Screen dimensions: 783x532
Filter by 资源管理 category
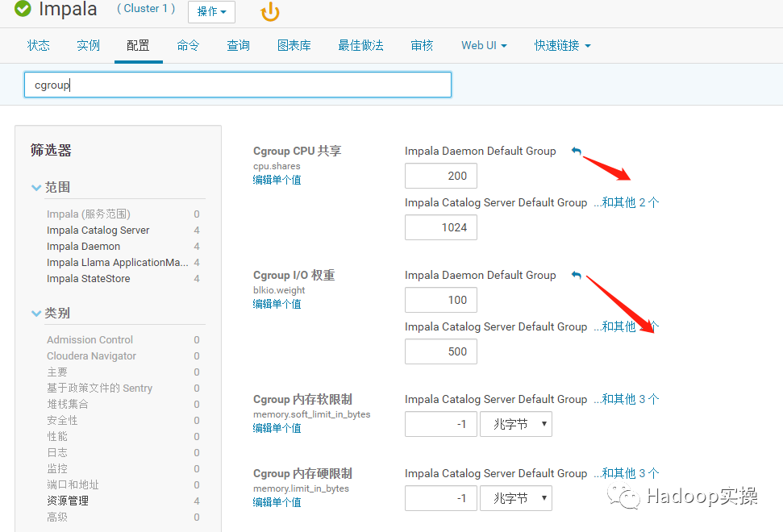tap(68, 501)
